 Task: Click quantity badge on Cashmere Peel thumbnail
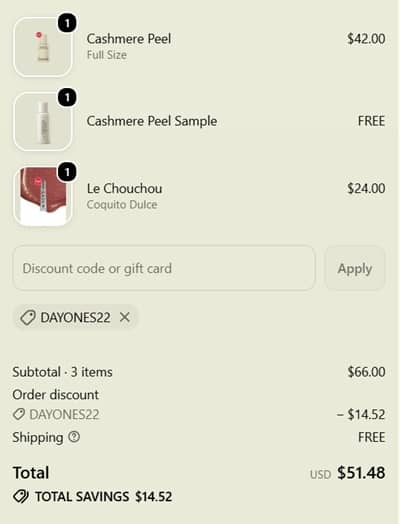67,23
